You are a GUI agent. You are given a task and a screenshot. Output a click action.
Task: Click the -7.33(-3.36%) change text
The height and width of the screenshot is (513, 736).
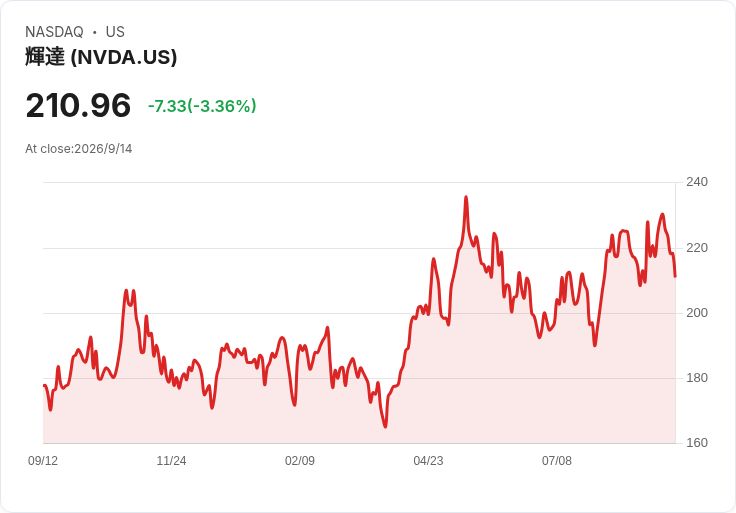tap(202, 106)
